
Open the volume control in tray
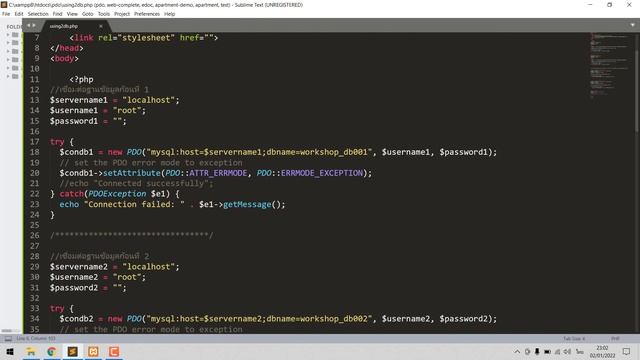pos(567,351)
